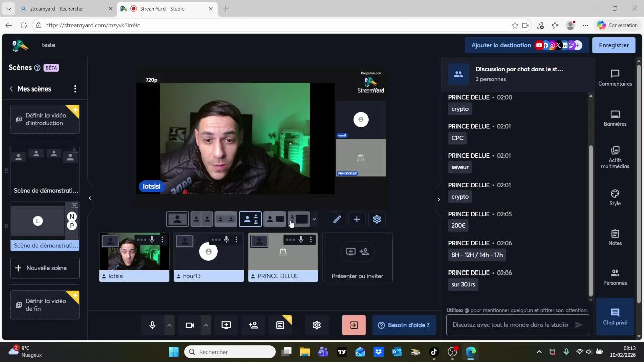Image resolution: width=644 pixels, height=362 pixels.
Task: Open the Commentaires panel
Action: pyautogui.click(x=615, y=78)
